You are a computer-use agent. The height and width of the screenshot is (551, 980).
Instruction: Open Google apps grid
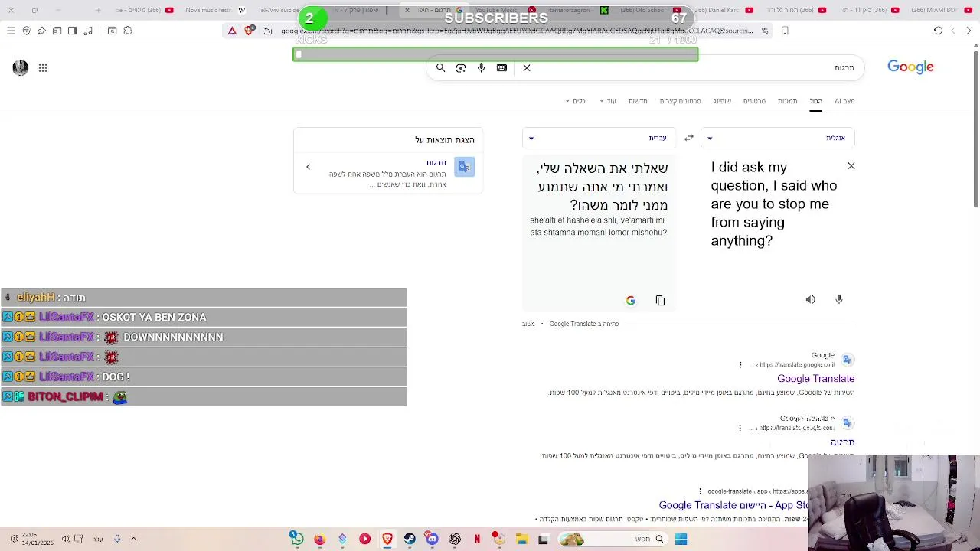(43, 68)
